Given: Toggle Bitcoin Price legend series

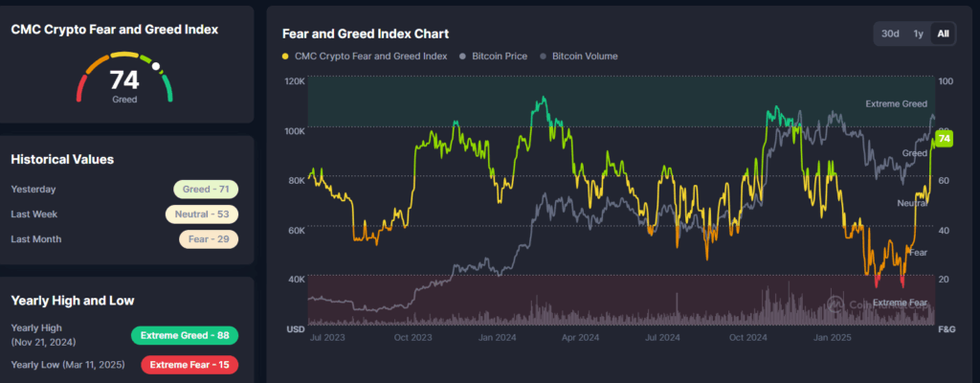Looking at the screenshot, I should [499, 56].
